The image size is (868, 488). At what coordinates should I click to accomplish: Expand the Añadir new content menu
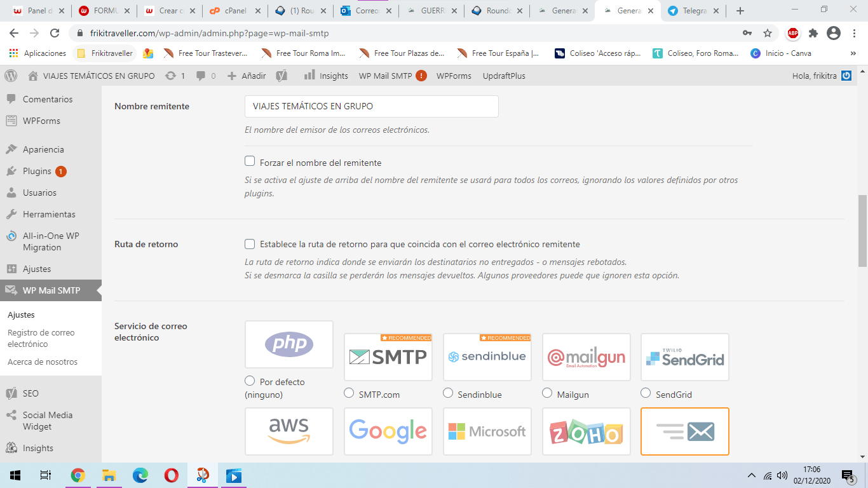pyautogui.click(x=247, y=76)
